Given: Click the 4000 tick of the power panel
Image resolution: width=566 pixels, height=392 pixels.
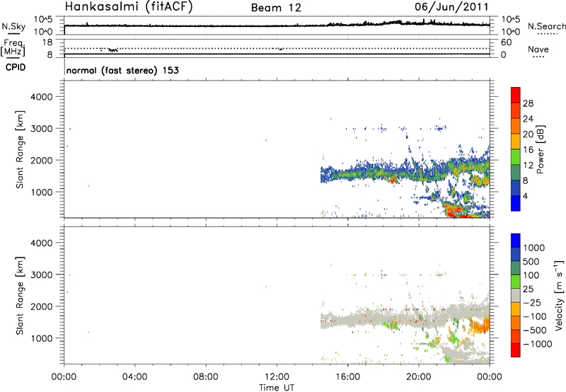Looking at the screenshot, I should (42, 97).
